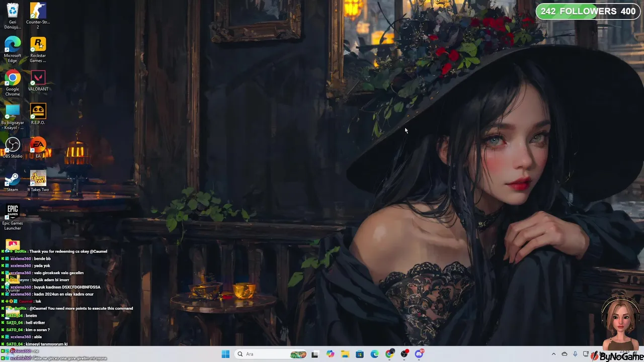This screenshot has height=362, width=644.
Task: Select Google Chrome desktop shortcut
Action: point(13,83)
